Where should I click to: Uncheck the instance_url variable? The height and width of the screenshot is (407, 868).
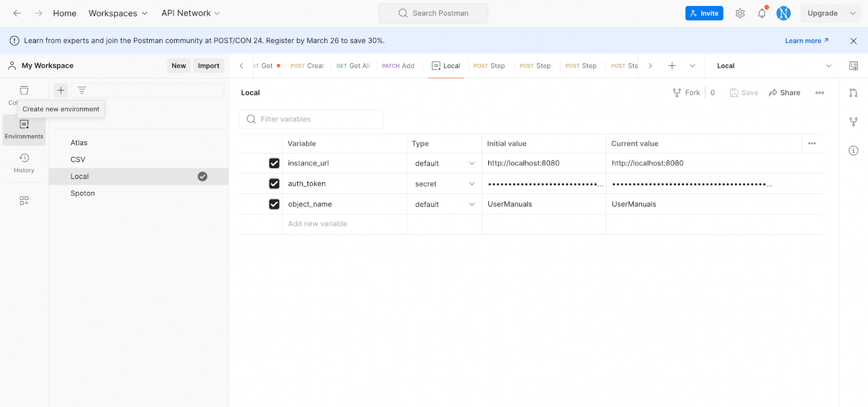point(274,163)
